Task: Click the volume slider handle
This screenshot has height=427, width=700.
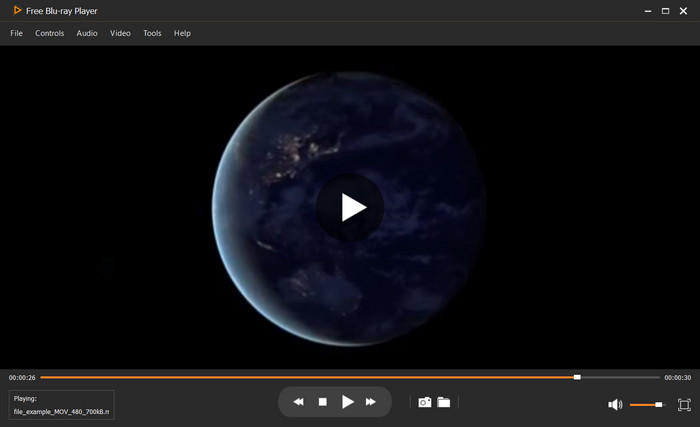Action: pyautogui.click(x=658, y=405)
